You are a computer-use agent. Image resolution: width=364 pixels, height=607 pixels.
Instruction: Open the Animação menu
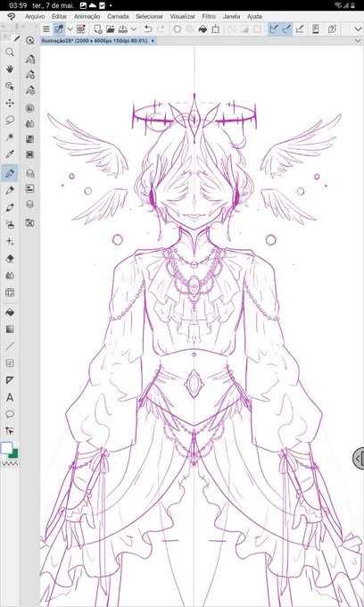(87, 17)
